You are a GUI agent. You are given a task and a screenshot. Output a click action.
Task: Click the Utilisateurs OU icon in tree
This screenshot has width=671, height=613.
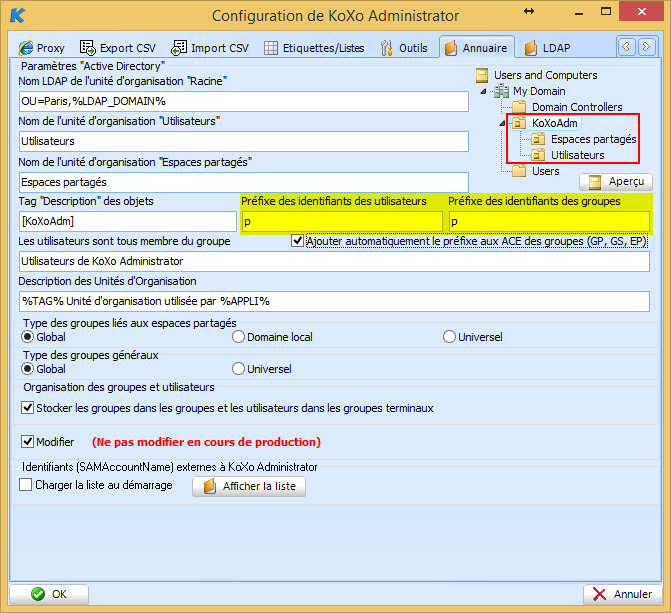[538, 155]
